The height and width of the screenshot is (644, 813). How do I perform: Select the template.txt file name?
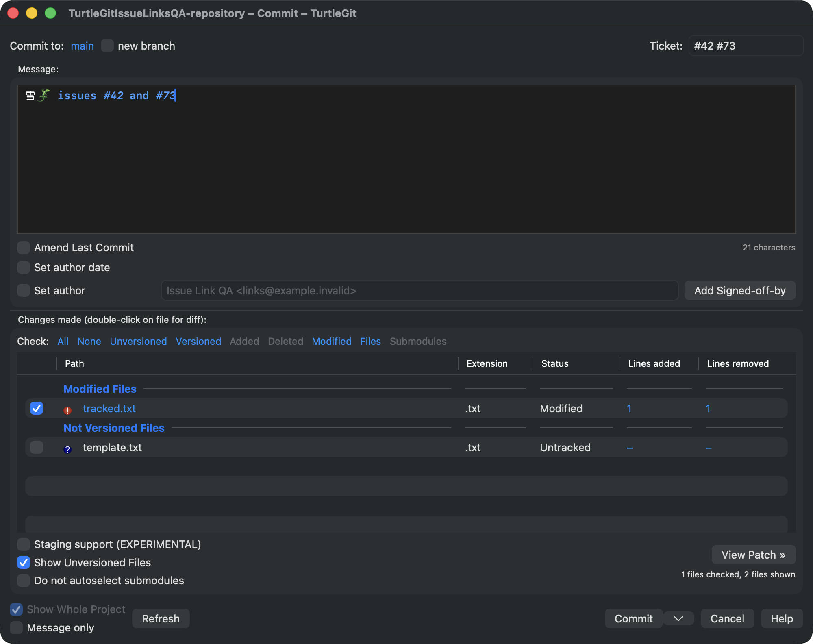pyautogui.click(x=112, y=447)
